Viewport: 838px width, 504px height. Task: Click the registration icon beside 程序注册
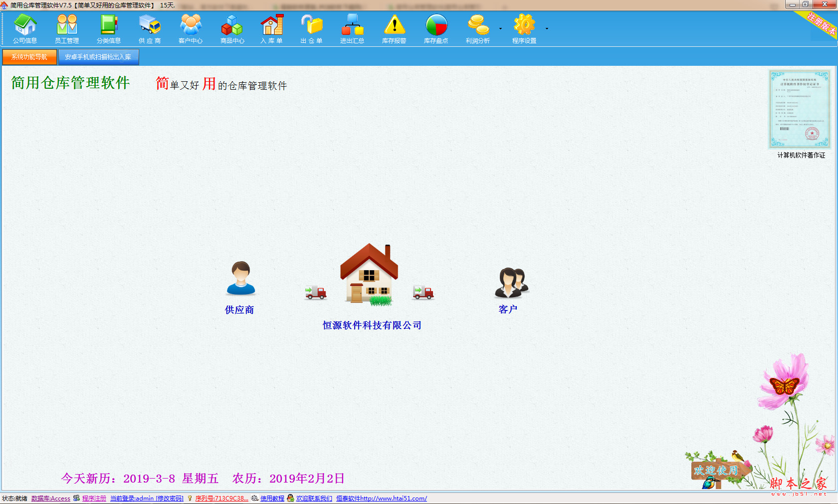76,498
